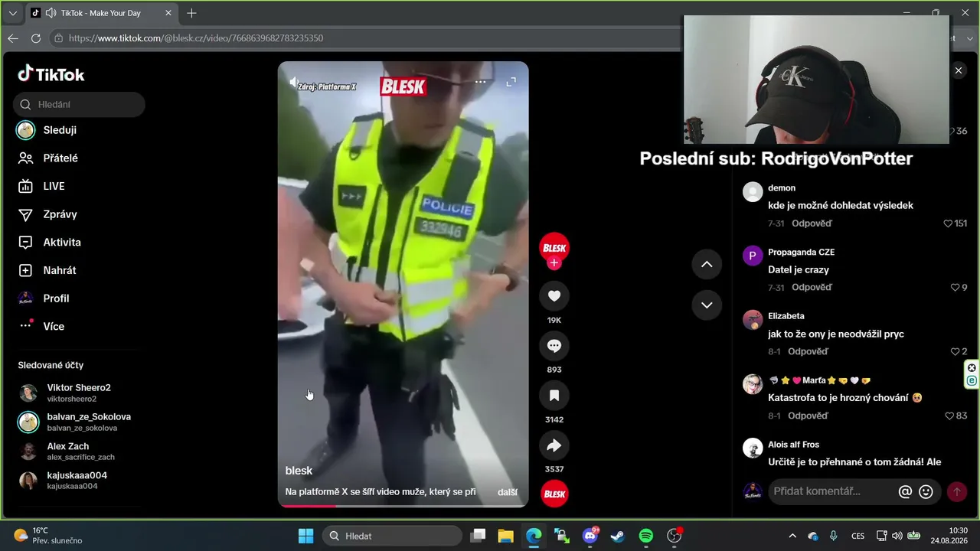Screen dimensions: 980x551
Task: Open the Windows Start menu
Action: click(305, 536)
